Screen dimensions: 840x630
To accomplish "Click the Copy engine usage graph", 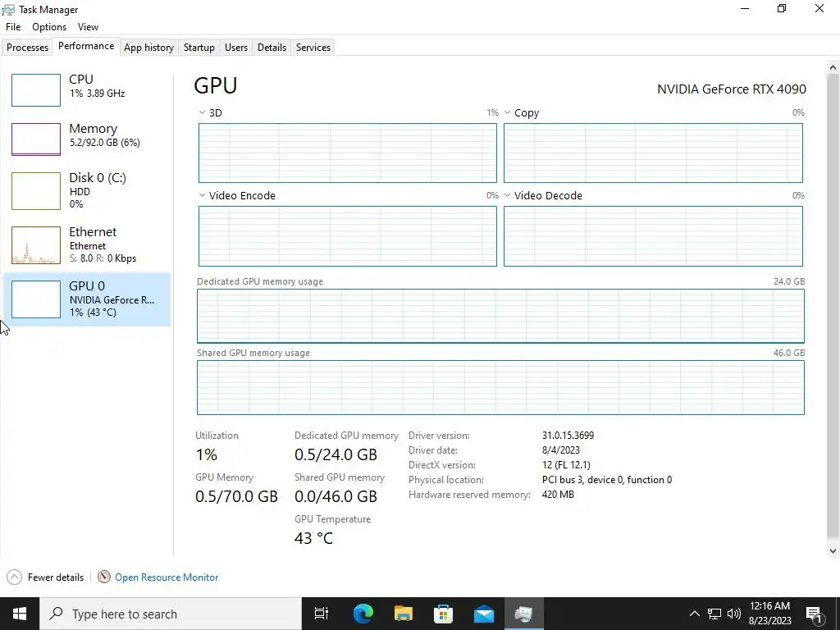I will 653,153.
